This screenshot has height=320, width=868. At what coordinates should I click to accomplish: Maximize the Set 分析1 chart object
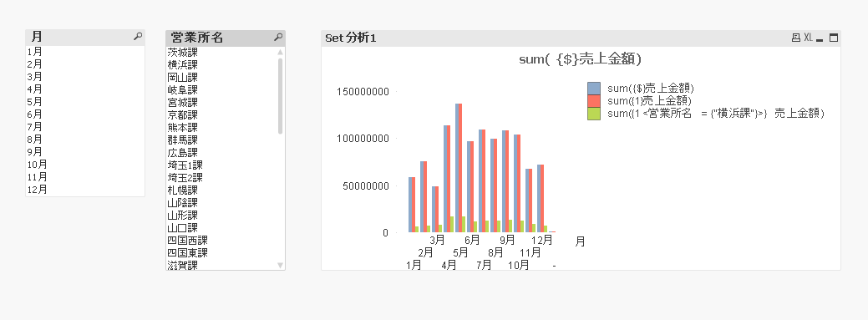(834, 38)
